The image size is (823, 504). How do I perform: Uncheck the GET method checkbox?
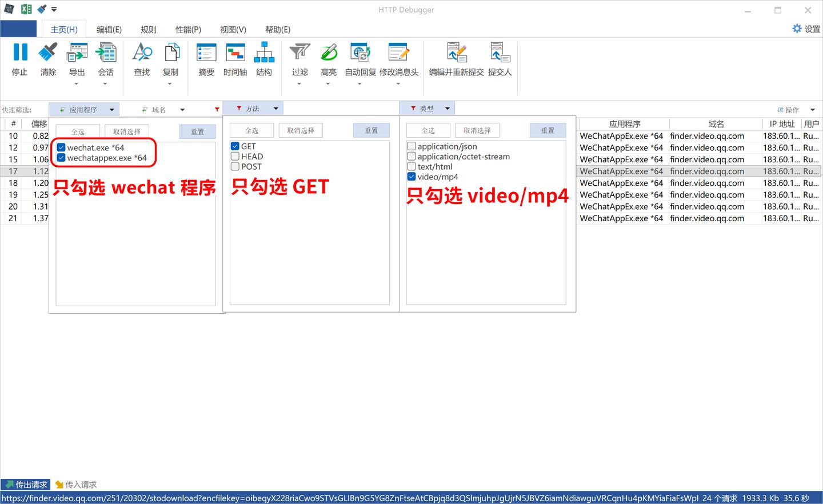pos(235,146)
